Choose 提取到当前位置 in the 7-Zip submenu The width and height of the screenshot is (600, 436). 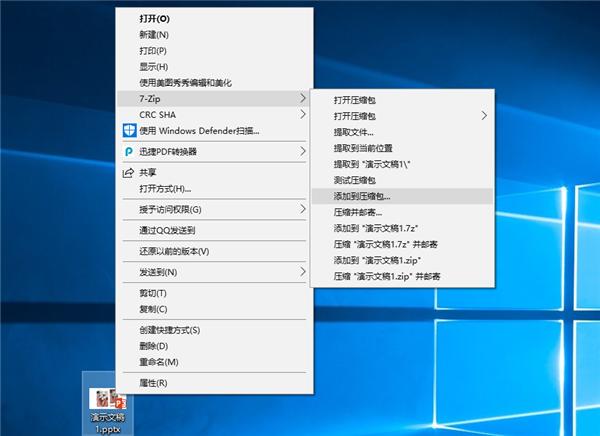tap(402, 148)
